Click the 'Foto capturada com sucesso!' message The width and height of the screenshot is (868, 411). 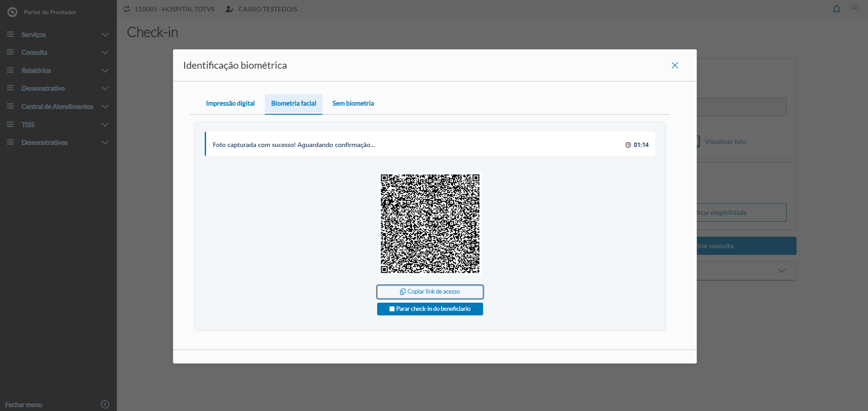pyautogui.click(x=294, y=145)
